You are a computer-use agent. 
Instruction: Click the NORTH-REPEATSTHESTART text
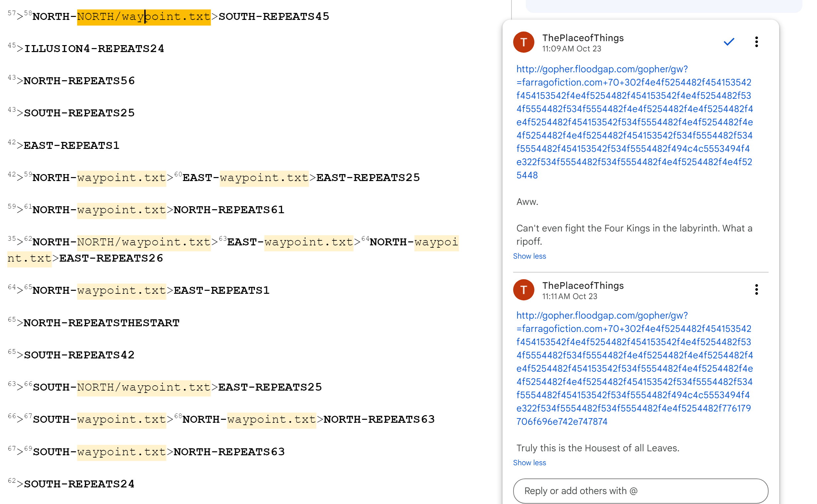(x=102, y=323)
